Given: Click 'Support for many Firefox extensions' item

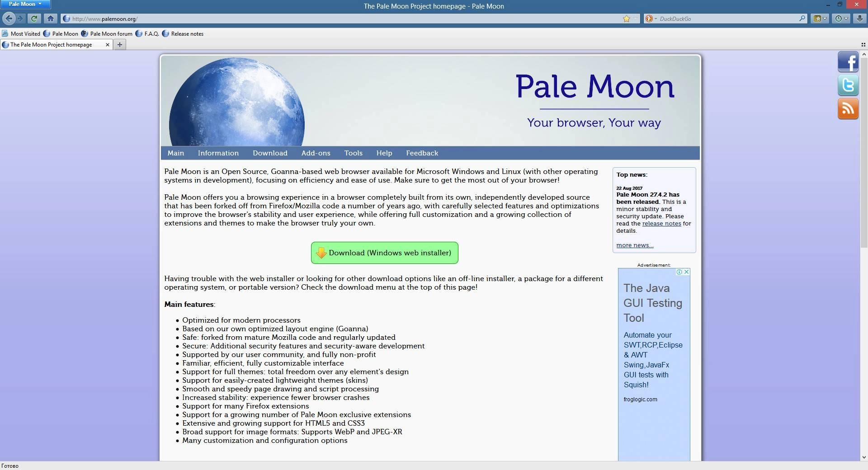Looking at the screenshot, I should coord(245,406).
